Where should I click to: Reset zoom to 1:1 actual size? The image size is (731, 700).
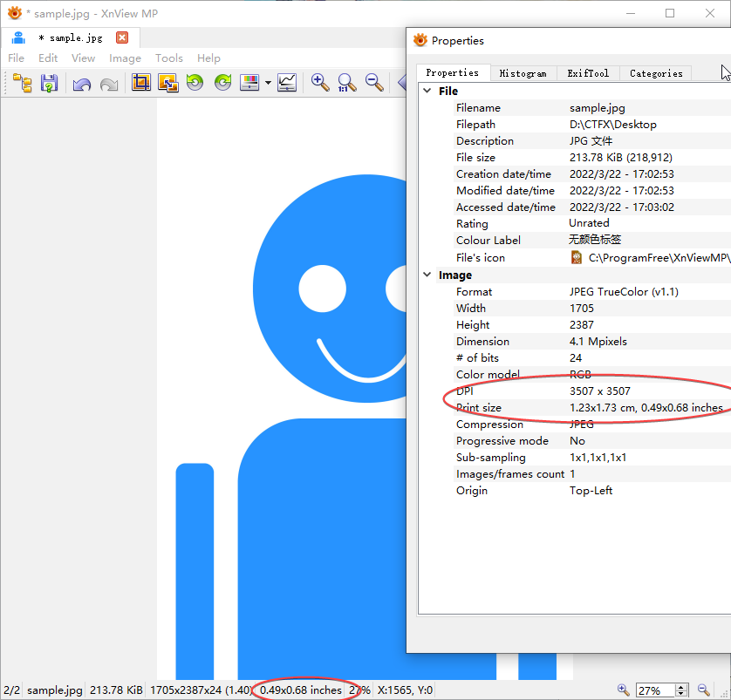(346, 83)
